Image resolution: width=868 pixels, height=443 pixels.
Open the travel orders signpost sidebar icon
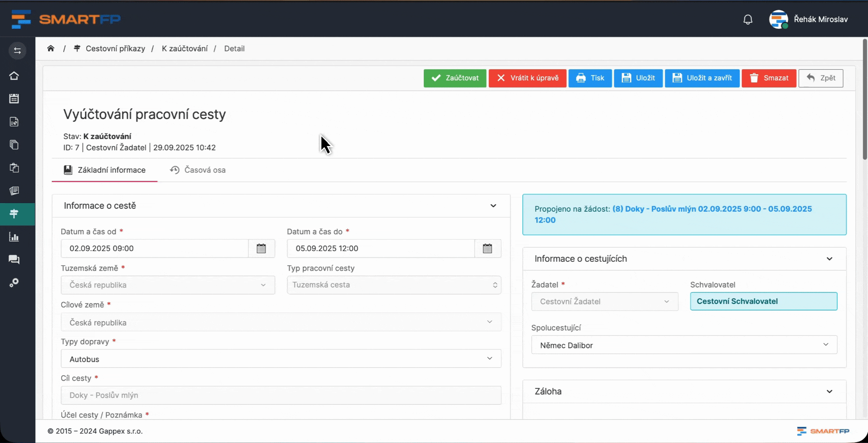click(x=14, y=214)
